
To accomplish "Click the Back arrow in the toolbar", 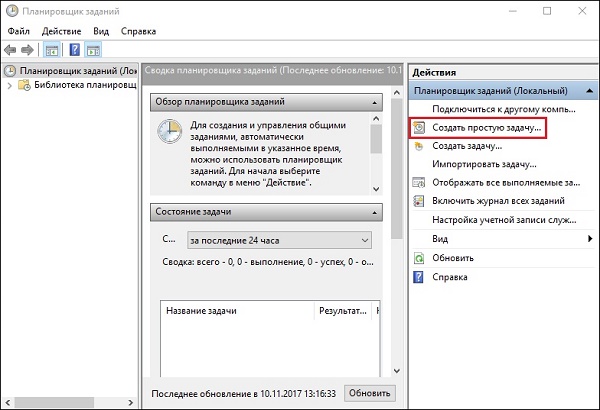I will click(11, 49).
